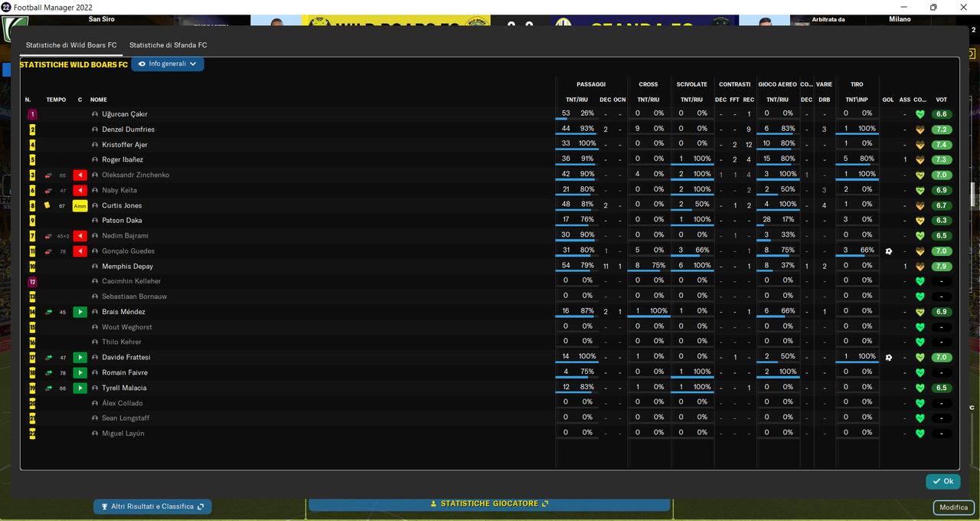Click the person icon beside Memphis Depay
Image resolution: width=980 pixels, height=521 pixels.
click(x=95, y=267)
